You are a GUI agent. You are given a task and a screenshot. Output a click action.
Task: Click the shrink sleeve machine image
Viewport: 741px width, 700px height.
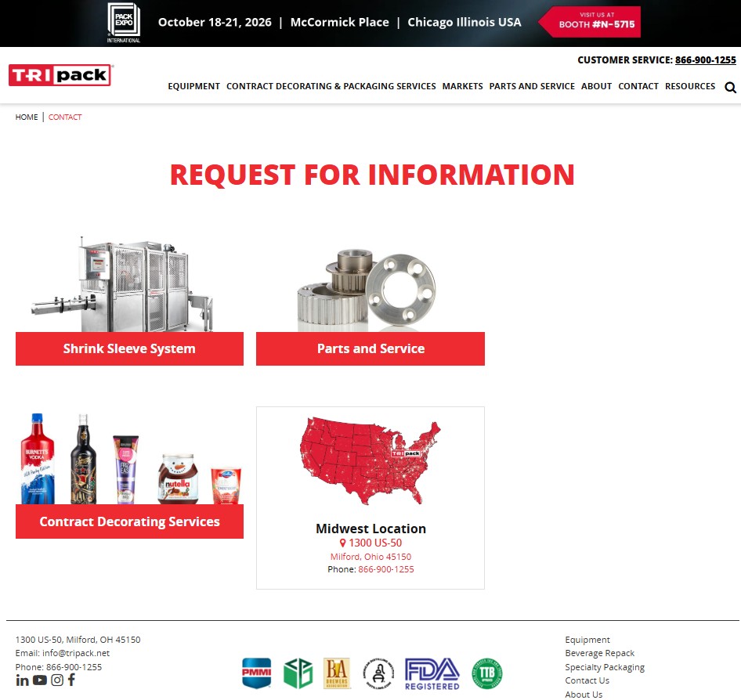[x=123, y=284]
